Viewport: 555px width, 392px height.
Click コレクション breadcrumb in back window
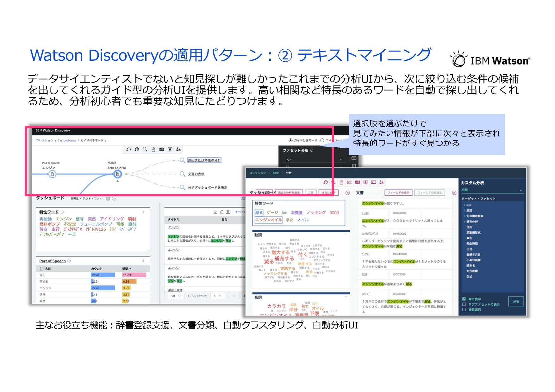point(45,140)
